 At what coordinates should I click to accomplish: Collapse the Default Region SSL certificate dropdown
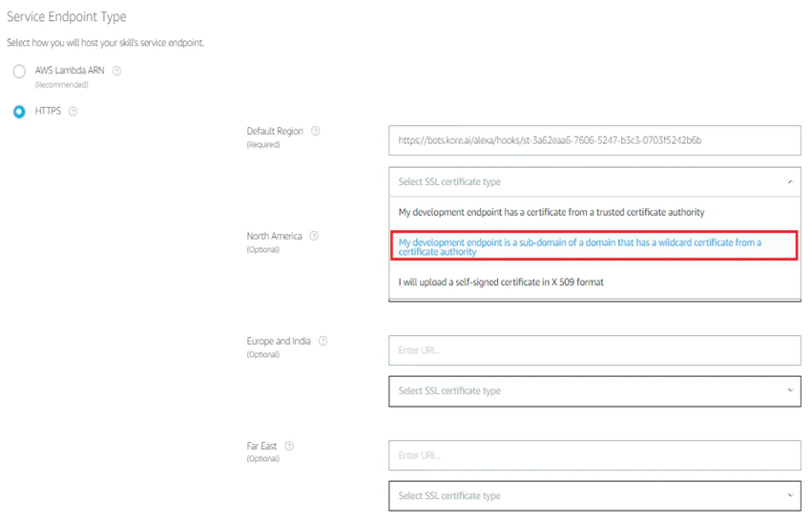(x=594, y=181)
